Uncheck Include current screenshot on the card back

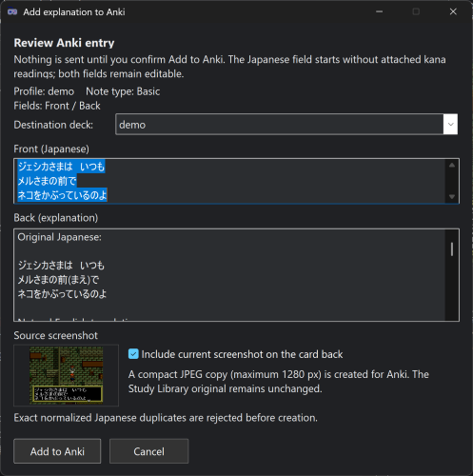(x=133, y=354)
